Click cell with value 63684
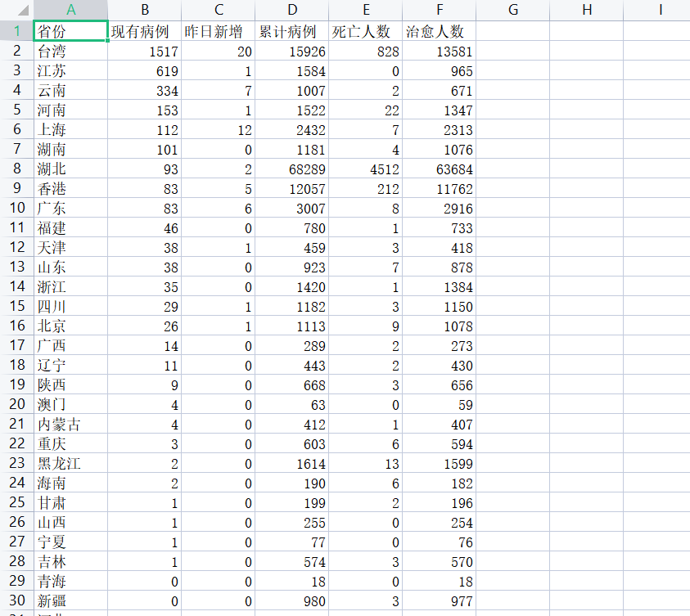Image resolution: width=690 pixels, height=616 pixels. tap(440, 169)
